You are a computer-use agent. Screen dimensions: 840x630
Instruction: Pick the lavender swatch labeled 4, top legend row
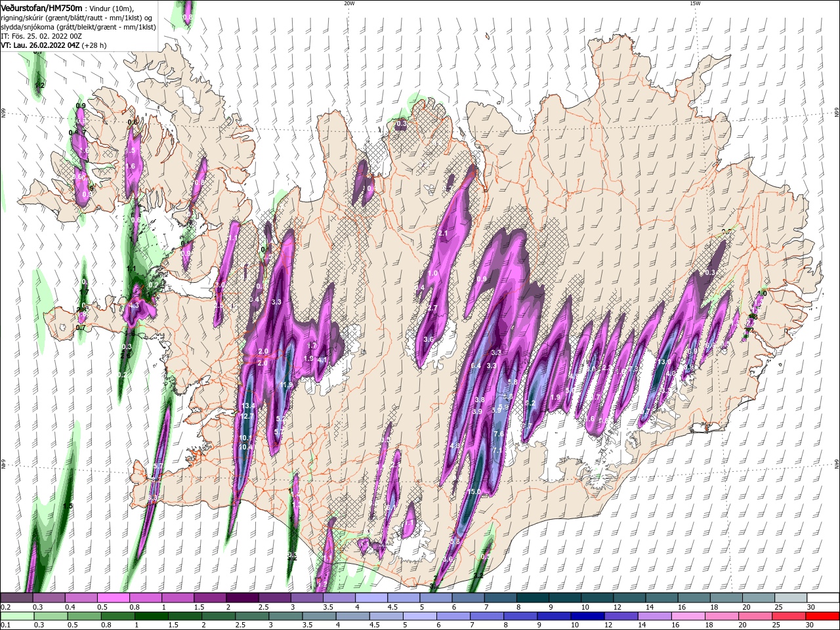370,598
